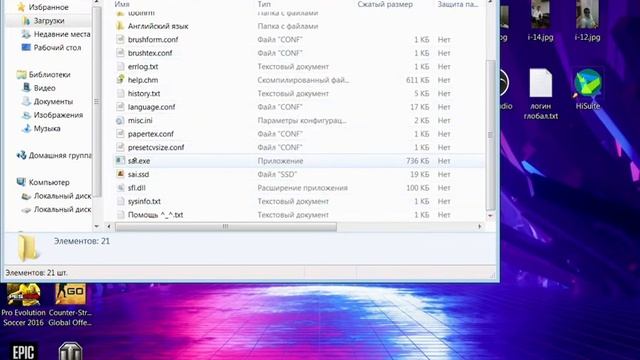This screenshot has height=360, width=640.
Task: Select Компьютер in the navigation pane
Action: point(49,182)
